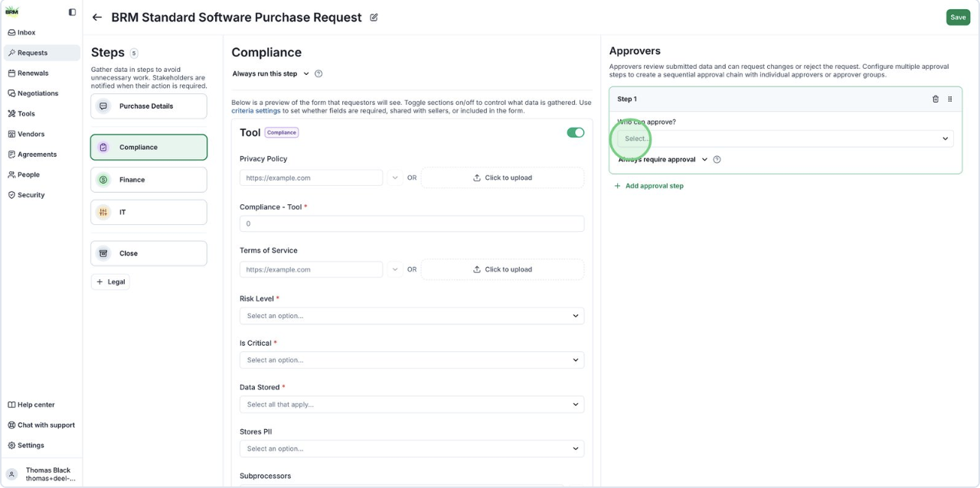Click the edit title pencil icon
Image resolution: width=980 pixels, height=488 pixels.
point(374,18)
